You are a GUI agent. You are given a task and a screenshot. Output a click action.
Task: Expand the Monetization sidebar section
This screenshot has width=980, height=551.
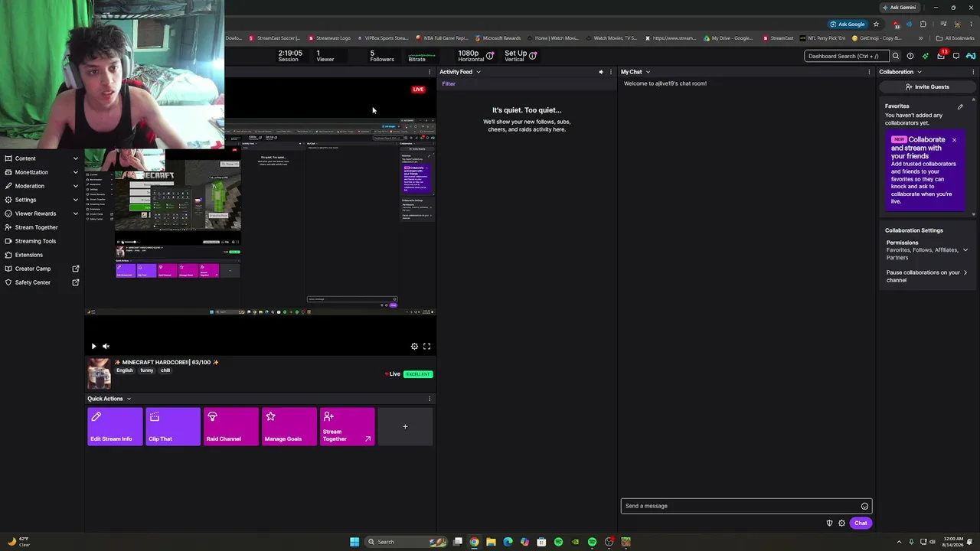pyautogui.click(x=42, y=172)
